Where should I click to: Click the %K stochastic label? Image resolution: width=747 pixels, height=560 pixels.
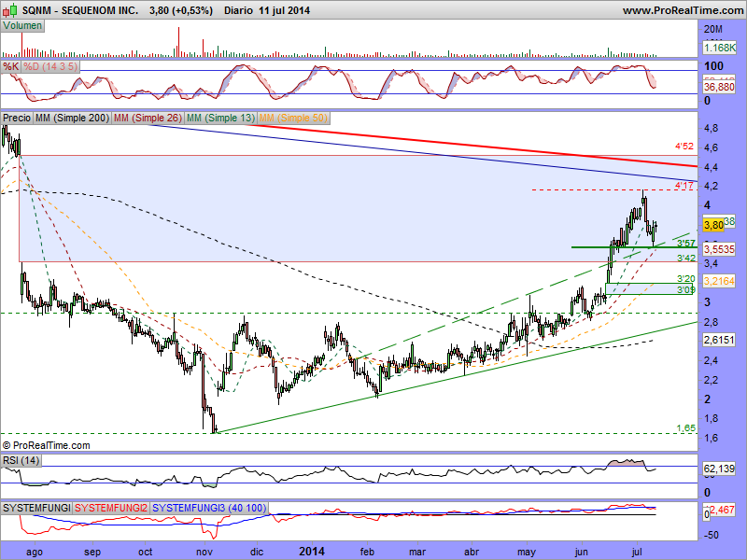pos(10,66)
